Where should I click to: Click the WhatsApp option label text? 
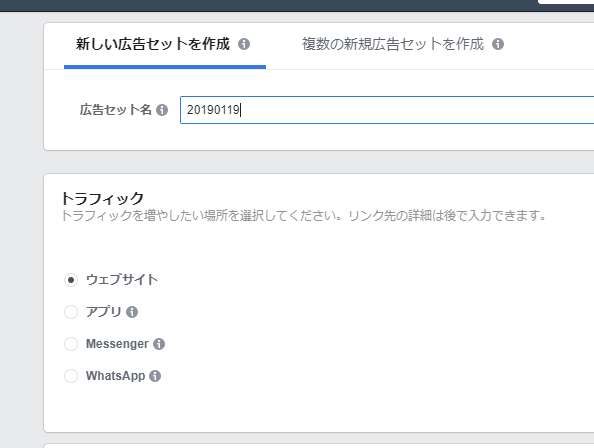click(116, 376)
